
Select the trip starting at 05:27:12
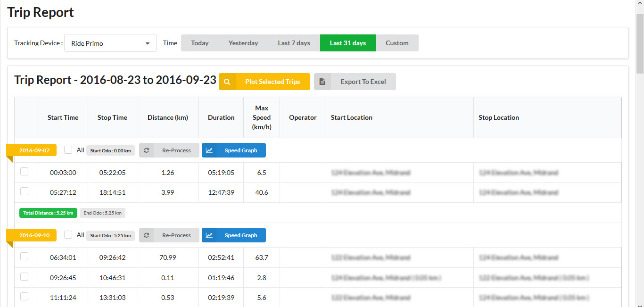(x=25, y=191)
